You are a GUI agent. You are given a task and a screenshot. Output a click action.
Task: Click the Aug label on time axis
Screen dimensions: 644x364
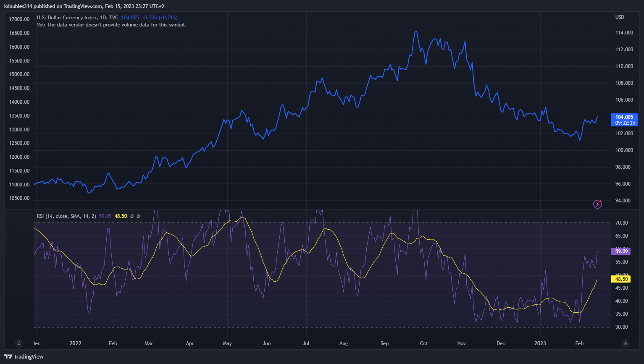coord(344,343)
